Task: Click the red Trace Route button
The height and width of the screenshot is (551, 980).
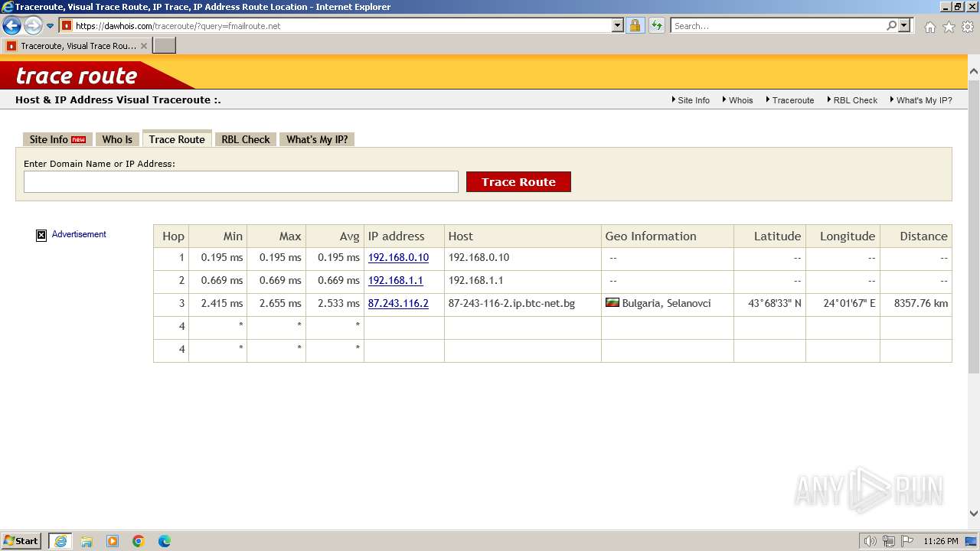Action: tap(518, 181)
